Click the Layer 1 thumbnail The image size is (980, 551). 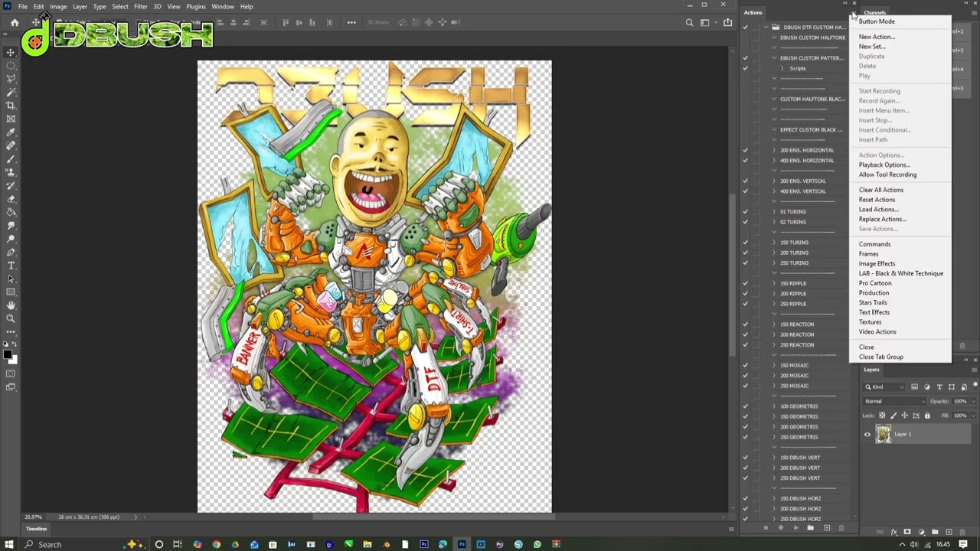click(884, 435)
